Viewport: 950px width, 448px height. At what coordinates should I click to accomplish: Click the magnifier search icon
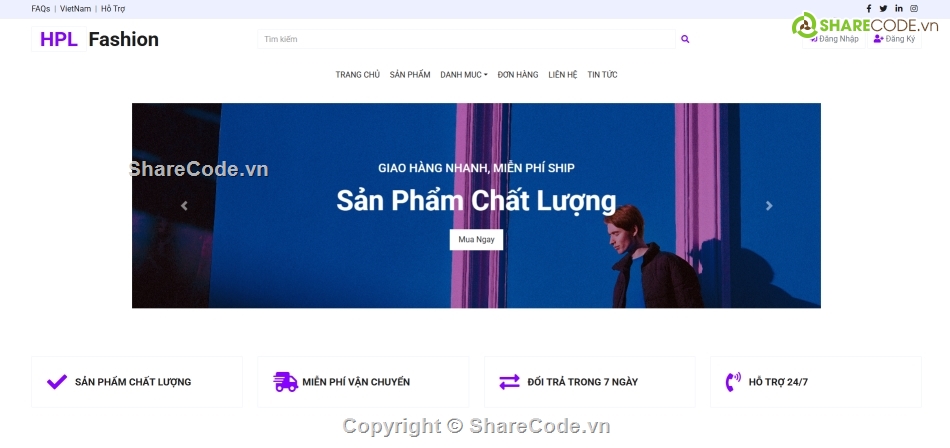click(x=685, y=39)
